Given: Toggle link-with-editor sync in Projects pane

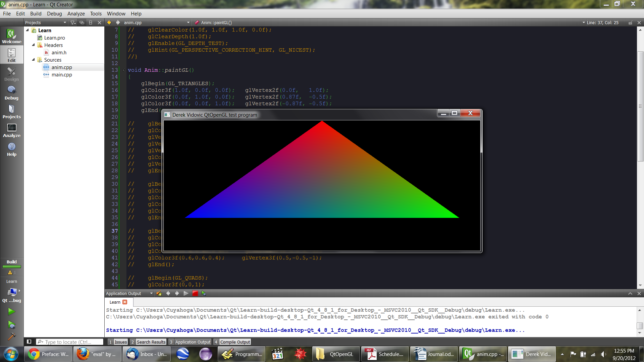Looking at the screenshot, I should point(82,22).
